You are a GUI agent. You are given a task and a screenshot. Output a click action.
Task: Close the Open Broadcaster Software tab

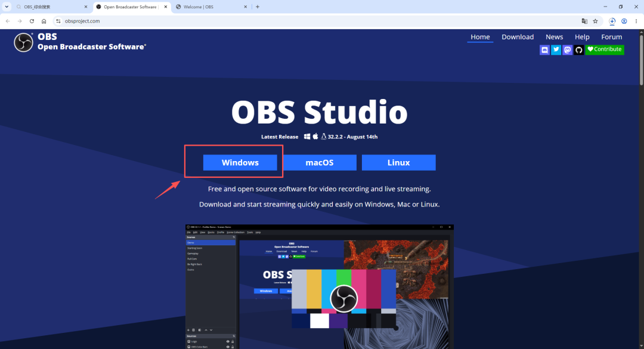pyautogui.click(x=166, y=7)
